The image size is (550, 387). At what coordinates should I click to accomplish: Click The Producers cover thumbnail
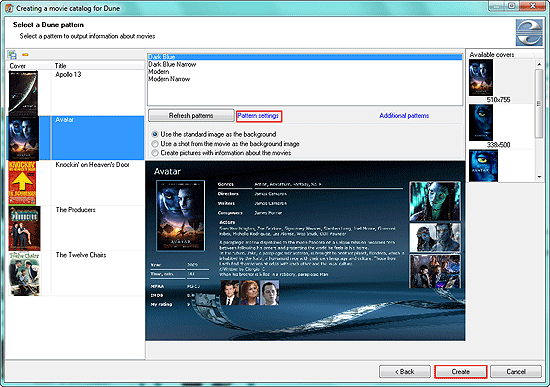click(24, 228)
